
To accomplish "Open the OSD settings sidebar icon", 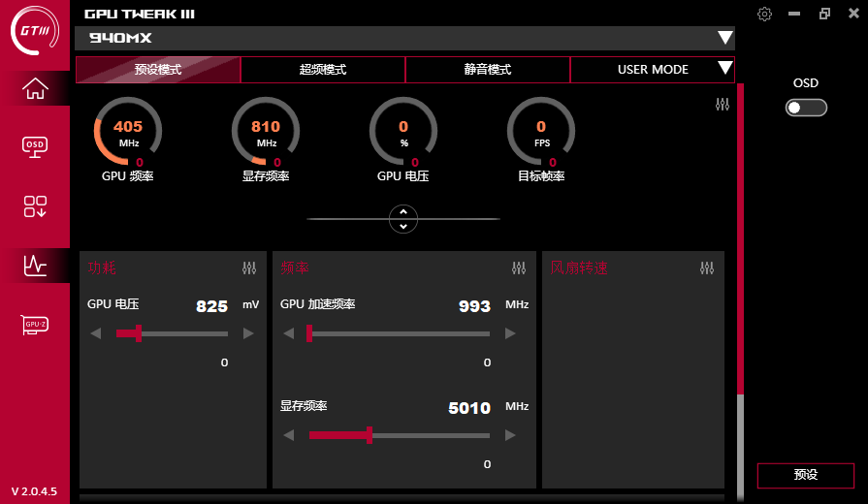I will (x=35, y=147).
